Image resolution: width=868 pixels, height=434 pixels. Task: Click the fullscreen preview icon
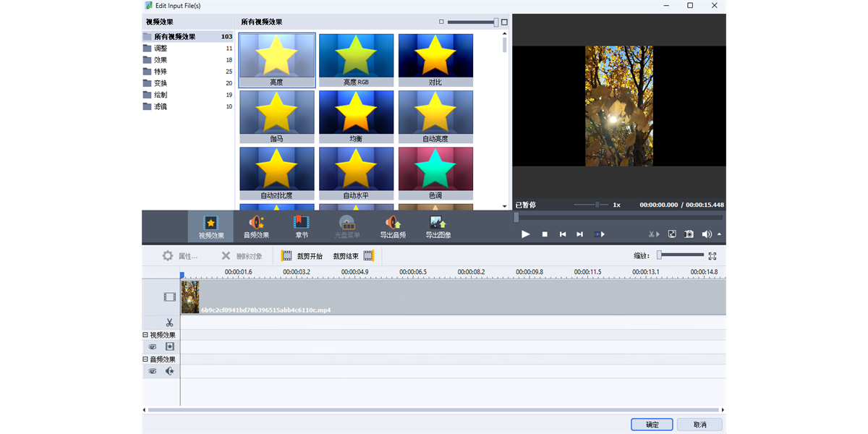click(x=671, y=234)
